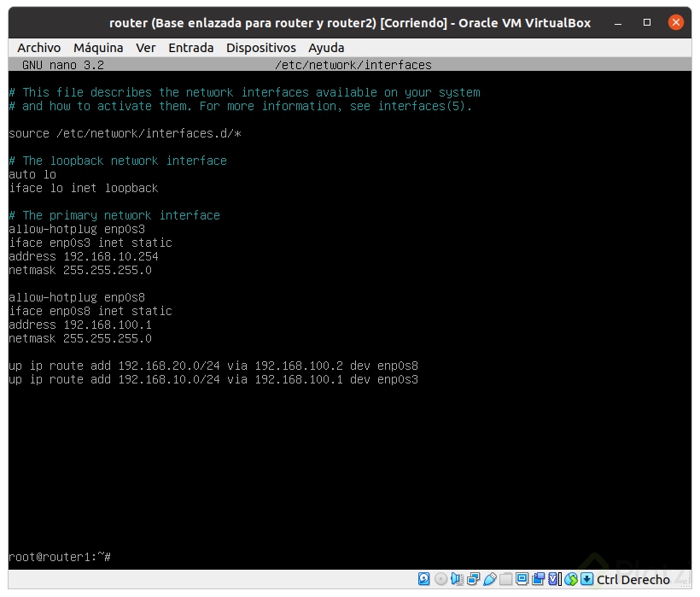Click the 'address 192.168.10.254' line
This screenshot has width=700, height=597.
coord(84,256)
